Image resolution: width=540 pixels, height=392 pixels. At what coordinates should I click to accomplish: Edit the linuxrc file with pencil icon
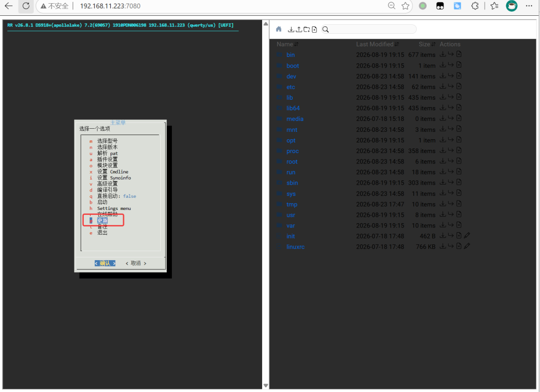(467, 246)
